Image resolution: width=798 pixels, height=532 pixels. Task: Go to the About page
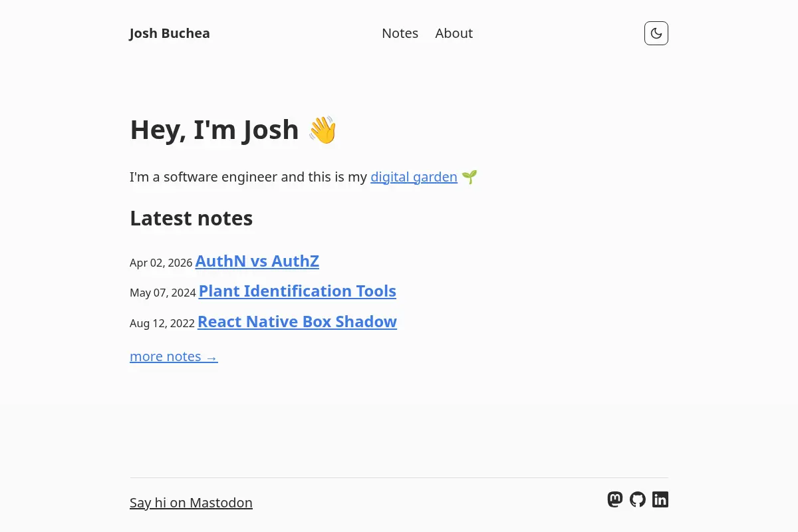tap(454, 33)
